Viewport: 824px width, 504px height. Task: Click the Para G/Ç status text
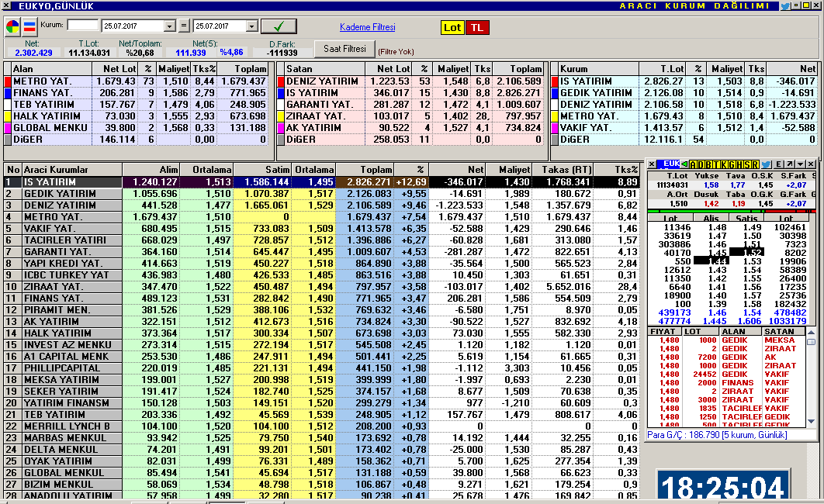coord(718,435)
